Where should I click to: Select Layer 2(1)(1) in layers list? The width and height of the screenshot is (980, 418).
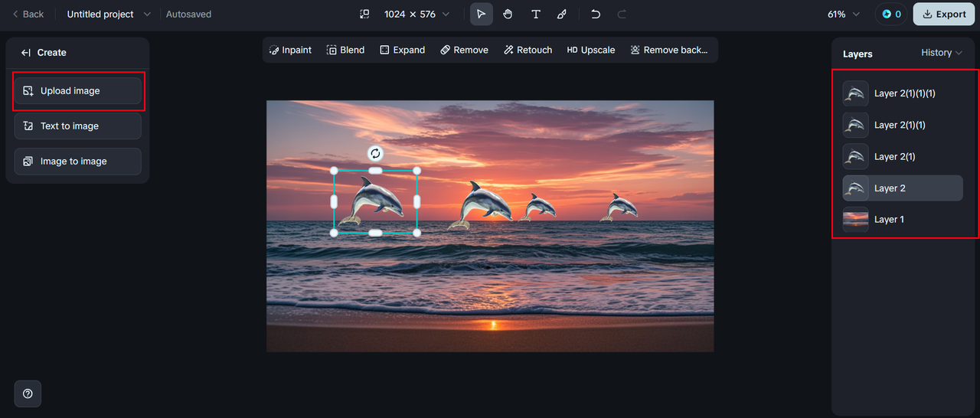point(903,125)
